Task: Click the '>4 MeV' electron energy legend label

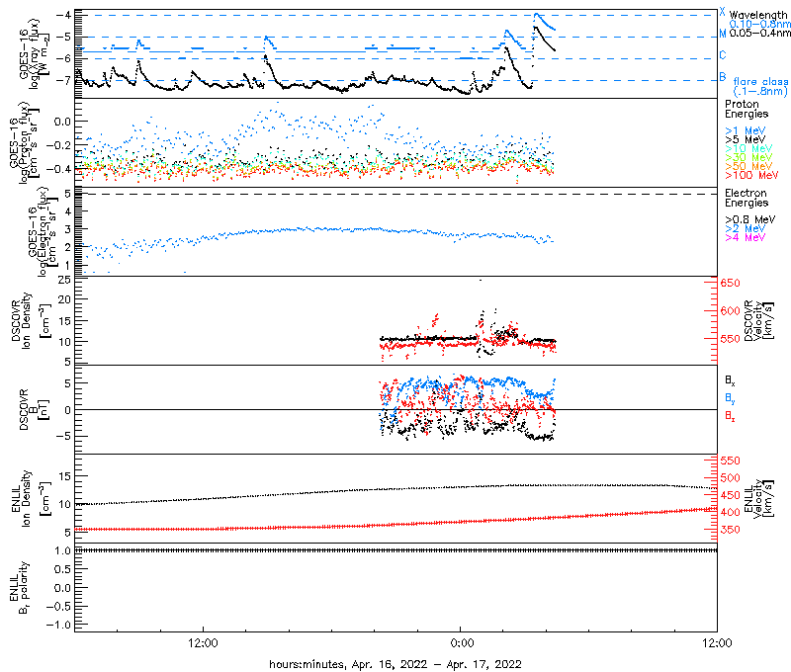Action: pyautogui.click(x=746, y=237)
